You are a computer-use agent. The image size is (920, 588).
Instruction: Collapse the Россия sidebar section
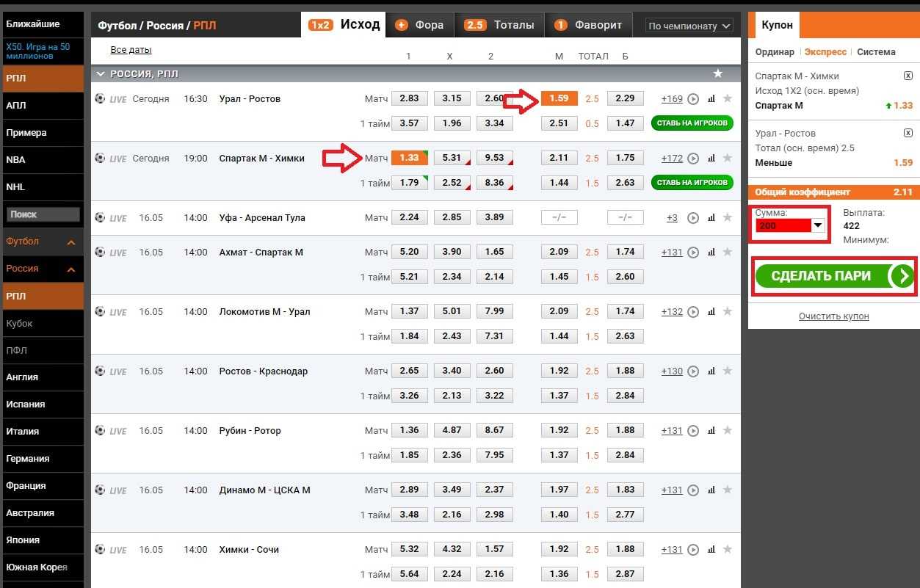pos(71,269)
